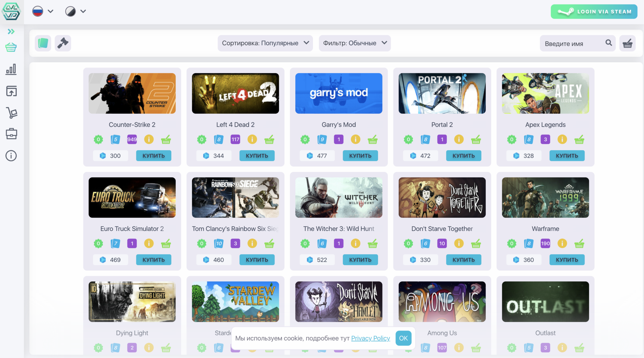Image resolution: width=644 pixels, height=358 pixels.
Task: Open the Фильтр: Обычные dropdown
Action: click(x=355, y=43)
